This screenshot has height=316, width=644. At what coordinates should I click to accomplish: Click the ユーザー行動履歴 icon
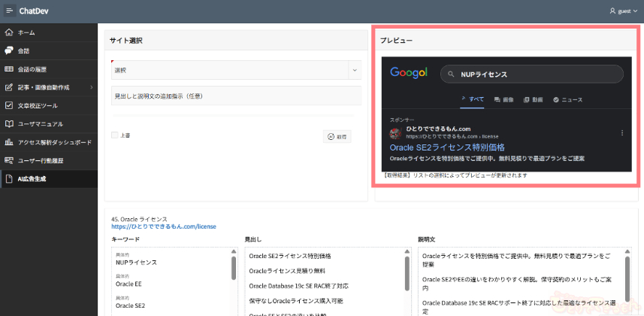[x=9, y=160]
